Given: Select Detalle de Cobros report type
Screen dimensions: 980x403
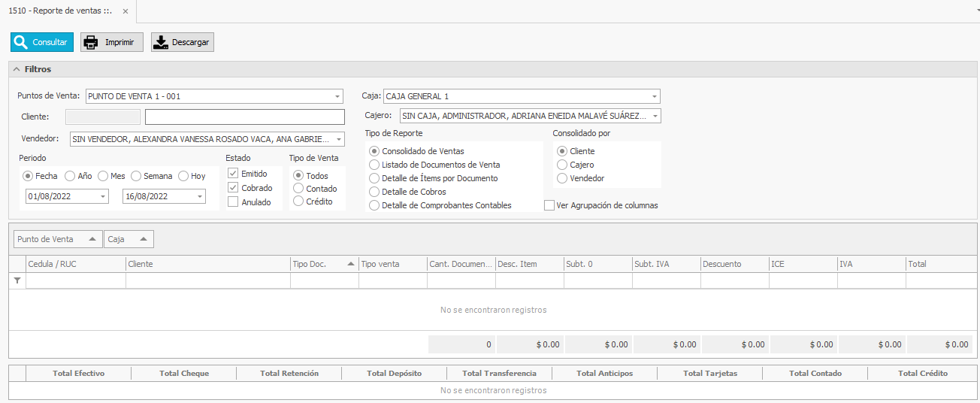Looking at the screenshot, I should [x=374, y=192].
